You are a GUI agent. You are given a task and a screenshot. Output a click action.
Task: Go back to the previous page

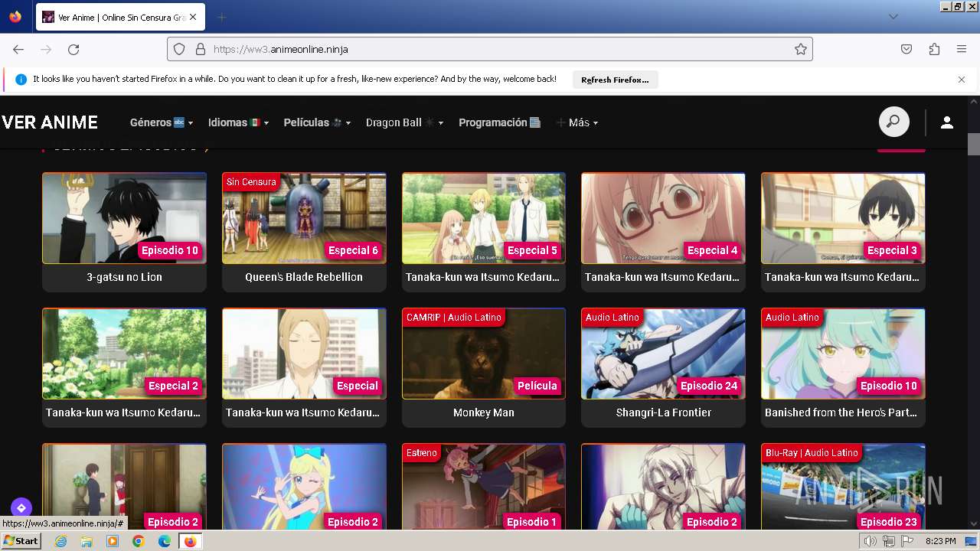pyautogui.click(x=18, y=49)
